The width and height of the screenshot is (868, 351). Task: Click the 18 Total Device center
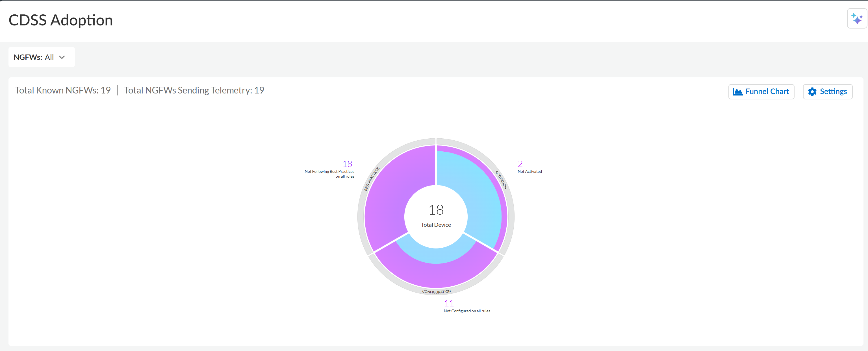[x=436, y=215]
